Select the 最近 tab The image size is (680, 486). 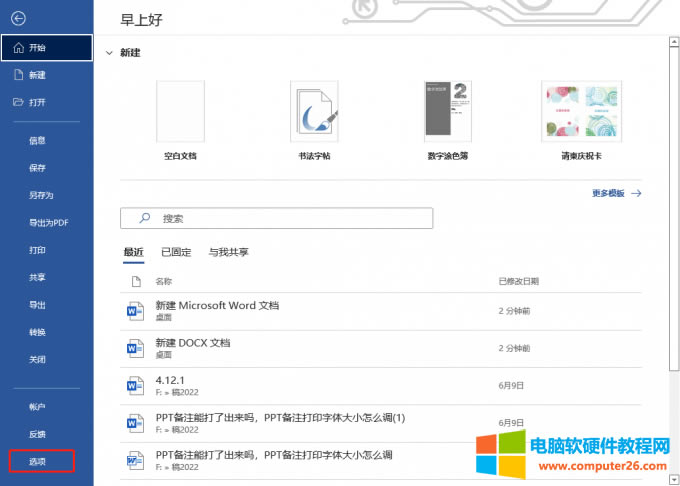(x=133, y=252)
